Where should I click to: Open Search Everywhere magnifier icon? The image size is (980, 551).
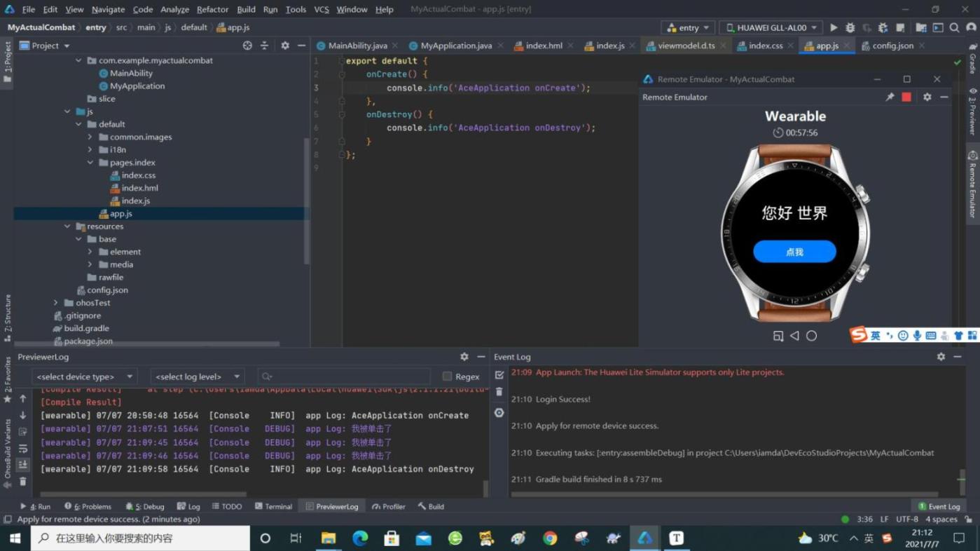click(x=954, y=28)
